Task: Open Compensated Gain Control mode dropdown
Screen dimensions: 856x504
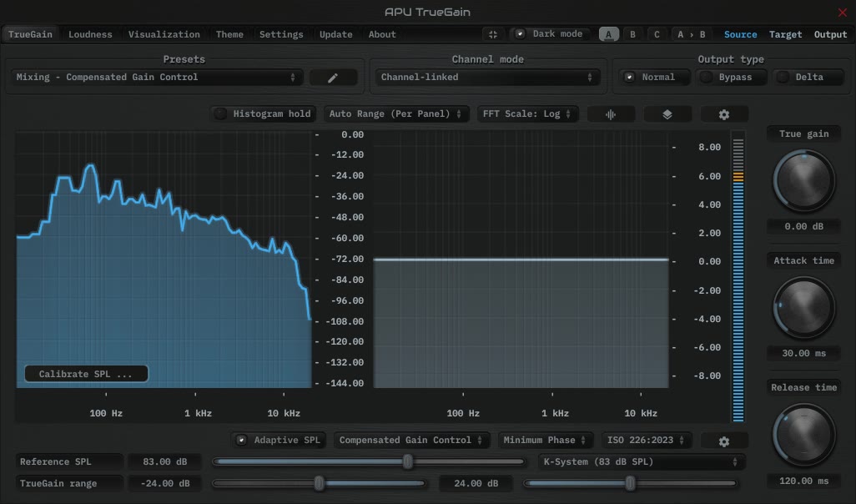Action: tap(411, 440)
